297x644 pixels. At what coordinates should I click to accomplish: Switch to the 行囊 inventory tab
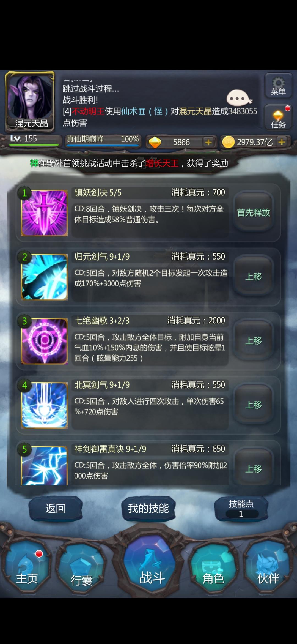click(x=81, y=566)
